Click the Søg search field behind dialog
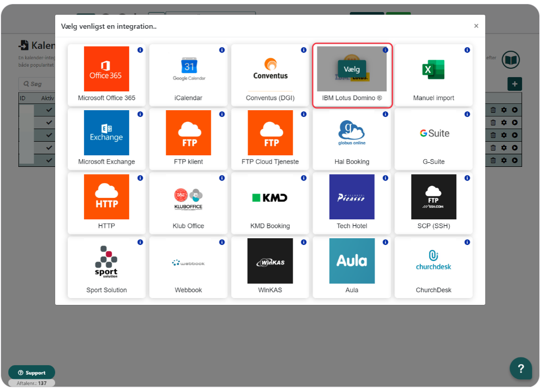The width and height of the screenshot is (543, 392). [37, 84]
